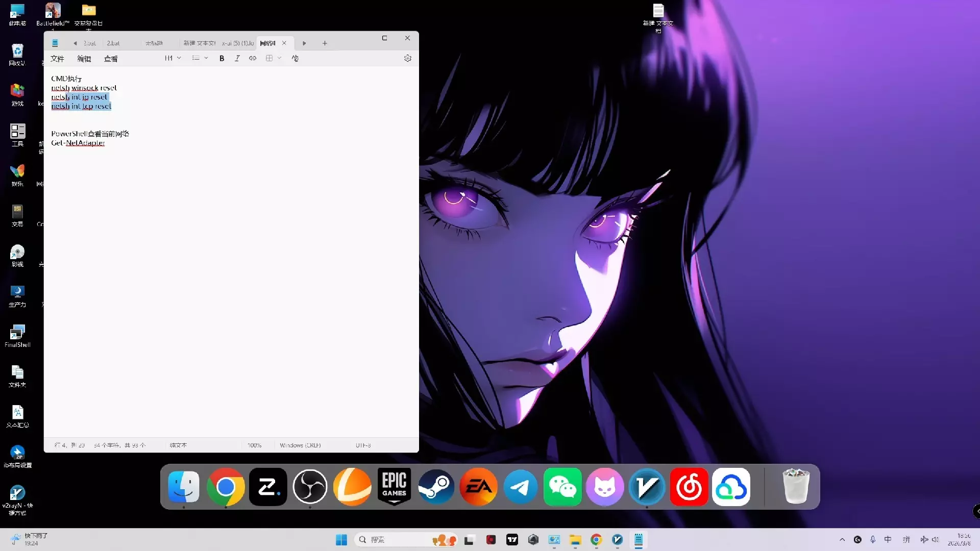Screen dimensions: 980x551
Task: Open the black Z app in dock
Action: point(268,487)
